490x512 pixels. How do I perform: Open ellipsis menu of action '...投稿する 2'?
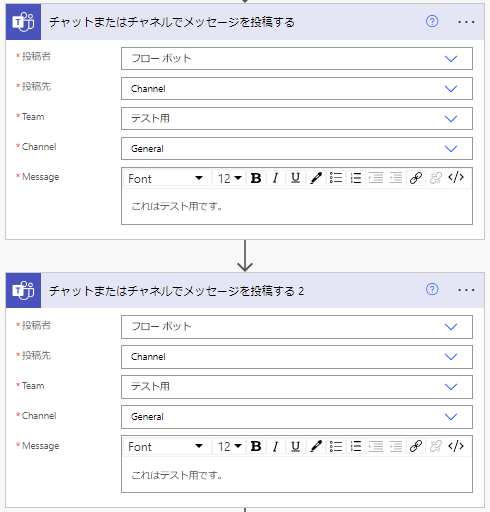(x=466, y=290)
